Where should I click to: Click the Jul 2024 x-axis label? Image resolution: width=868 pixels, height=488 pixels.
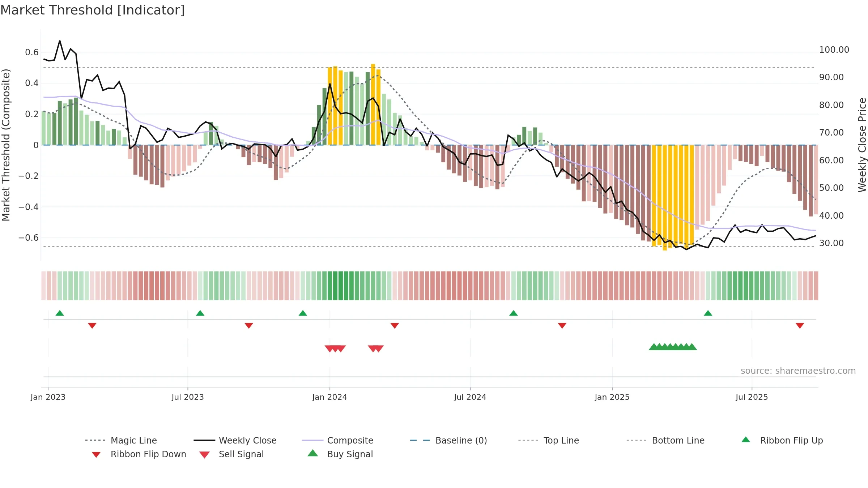pyautogui.click(x=470, y=397)
